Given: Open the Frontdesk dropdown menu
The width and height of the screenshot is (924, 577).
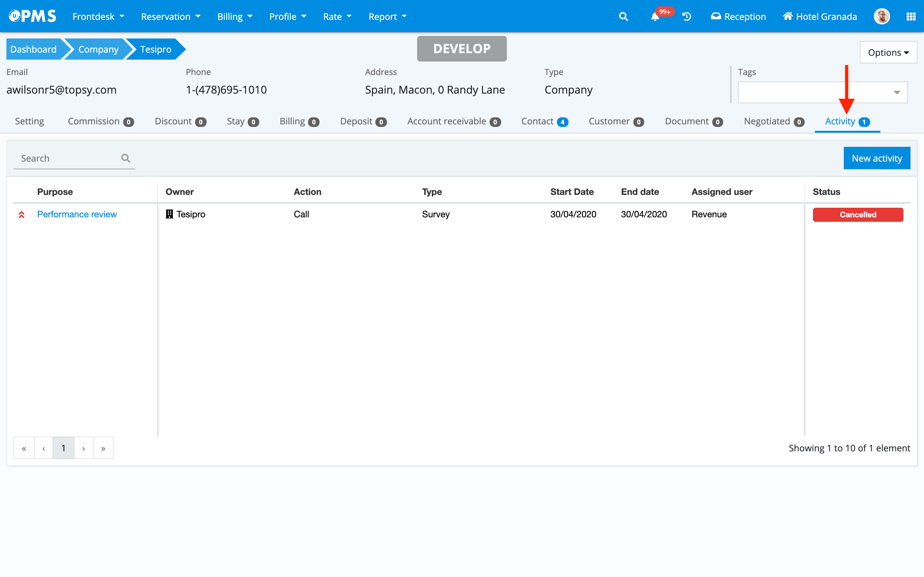Looking at the screenshot, I should click(98, 16).
